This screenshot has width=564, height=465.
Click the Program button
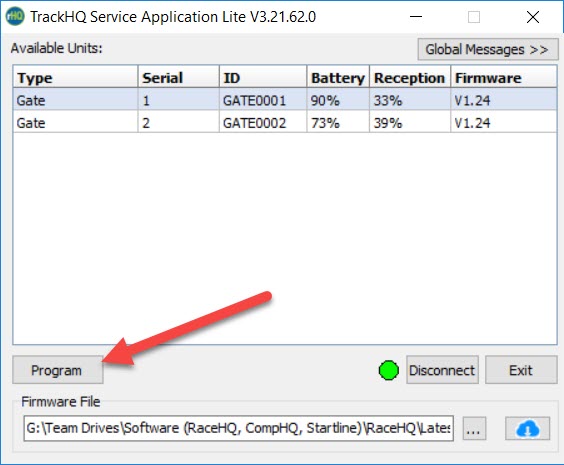tap(58, 370)
